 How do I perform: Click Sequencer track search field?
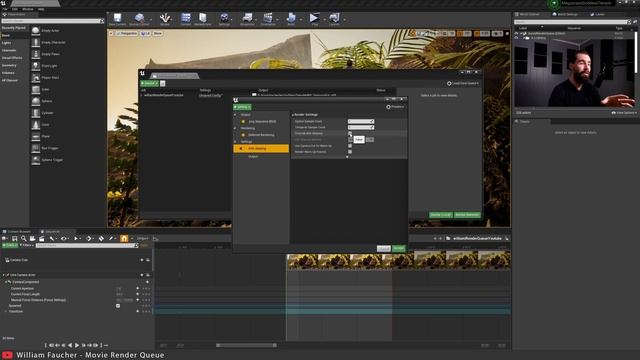point(87,245)
